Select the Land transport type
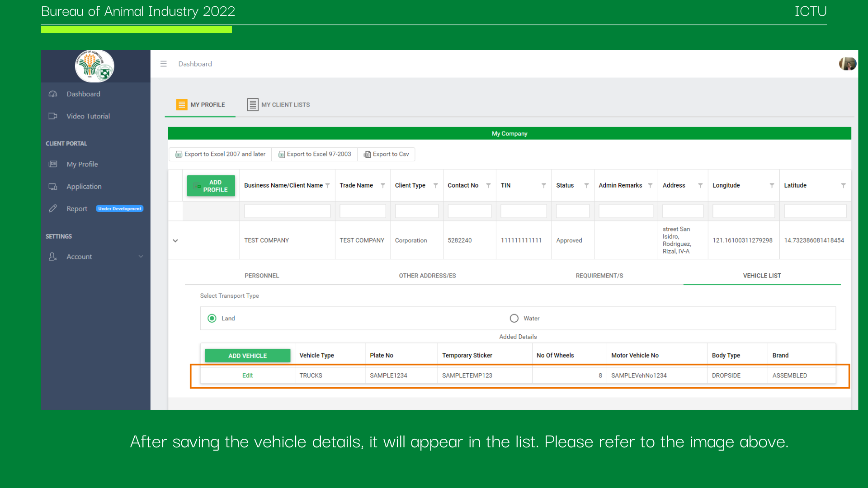868x488 pixels. coord(212,319)
